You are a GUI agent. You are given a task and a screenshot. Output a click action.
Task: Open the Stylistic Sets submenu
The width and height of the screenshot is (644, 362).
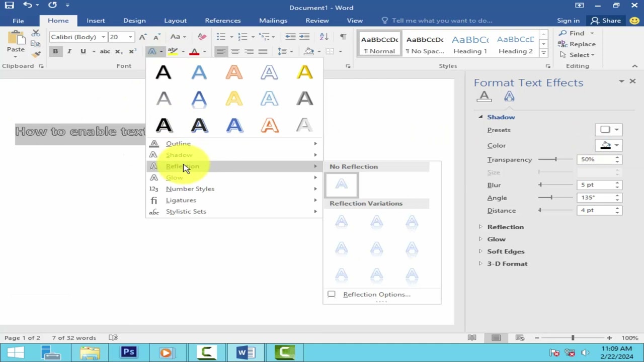point(234,211)
